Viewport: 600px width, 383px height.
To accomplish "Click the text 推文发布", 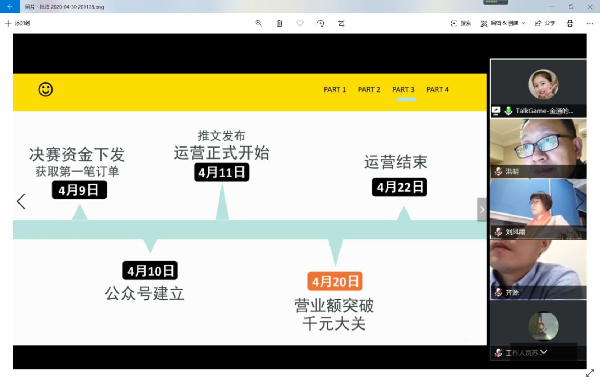I will 222,135.
